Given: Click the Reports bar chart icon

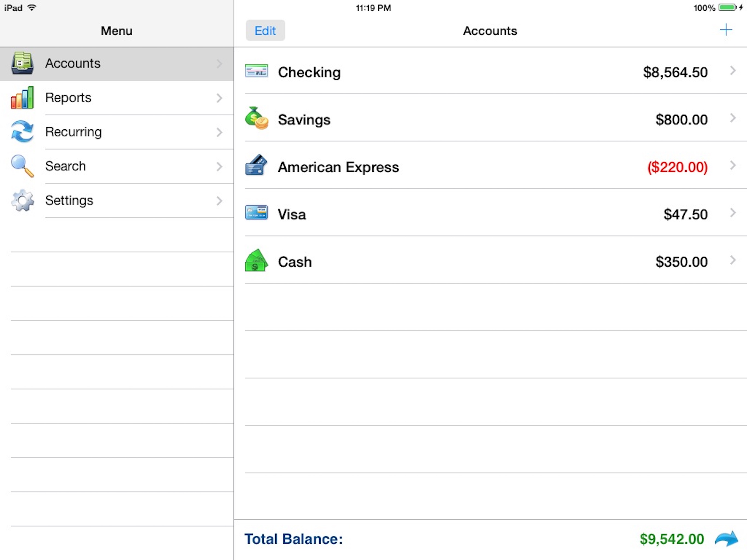Looking at the screenshot, I should pos(22,98).
